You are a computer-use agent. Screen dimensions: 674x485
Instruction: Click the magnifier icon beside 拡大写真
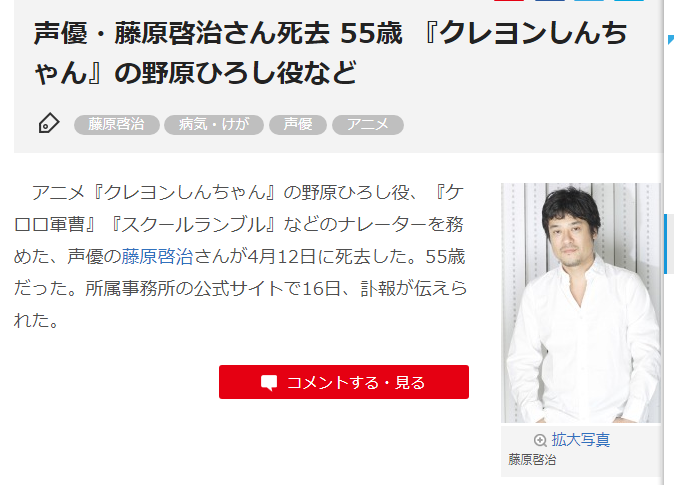click(540, 440)
